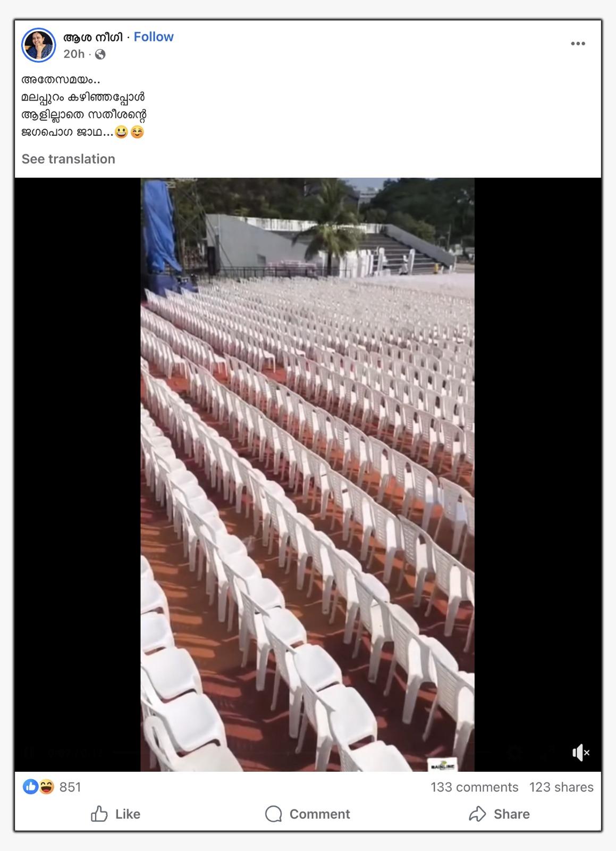Image resolution: width=616 pixels, height=851 pixels.
Task: Like the post with the Like button
Action: (115, 814)
